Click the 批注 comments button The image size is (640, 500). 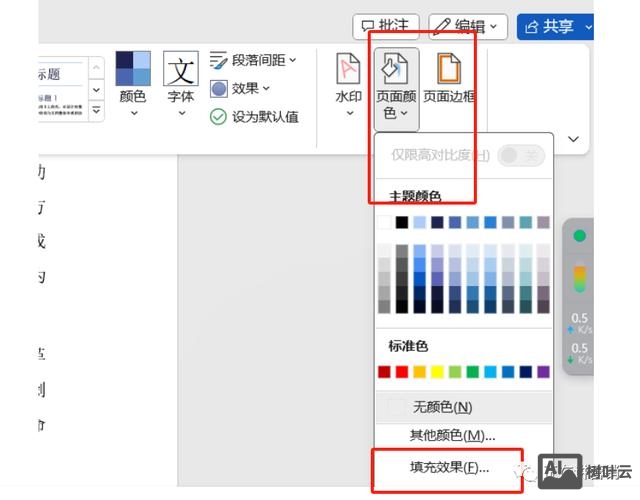tap(386, 27)
